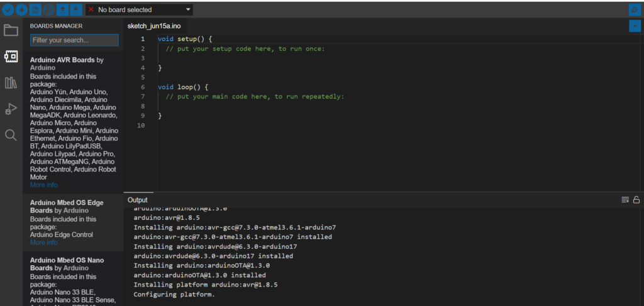644x306 pixels.
Task: Open the Library Manager books icon
Action: tap(11, 83)
